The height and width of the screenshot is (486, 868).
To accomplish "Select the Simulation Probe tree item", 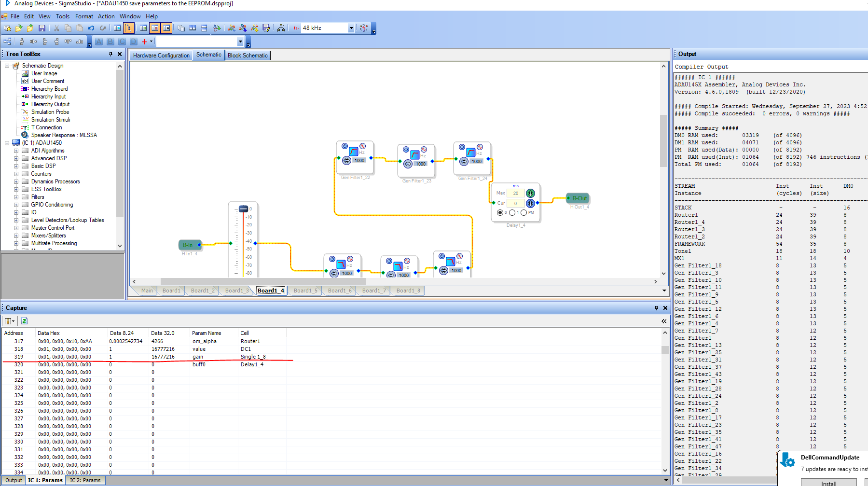I will (x=50, y=112).
